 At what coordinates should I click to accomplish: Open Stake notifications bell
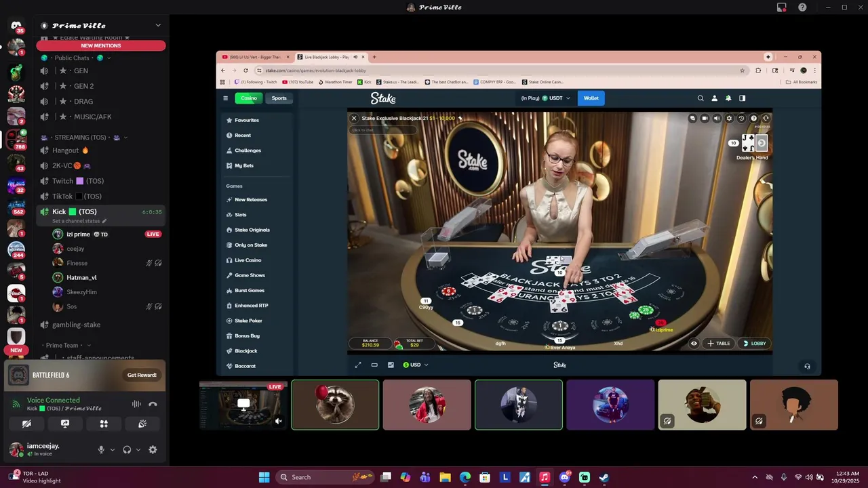728,98
